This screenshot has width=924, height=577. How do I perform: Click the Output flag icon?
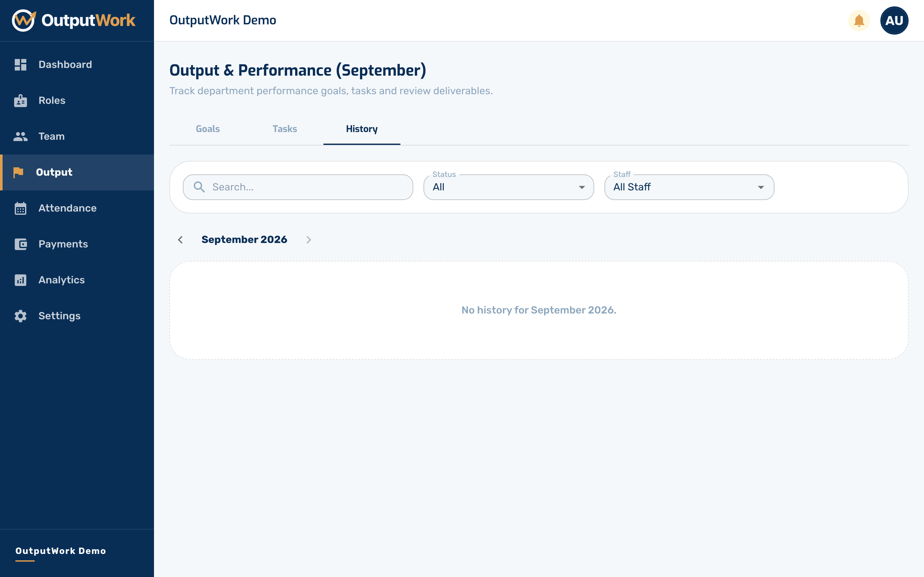(18, 172)
